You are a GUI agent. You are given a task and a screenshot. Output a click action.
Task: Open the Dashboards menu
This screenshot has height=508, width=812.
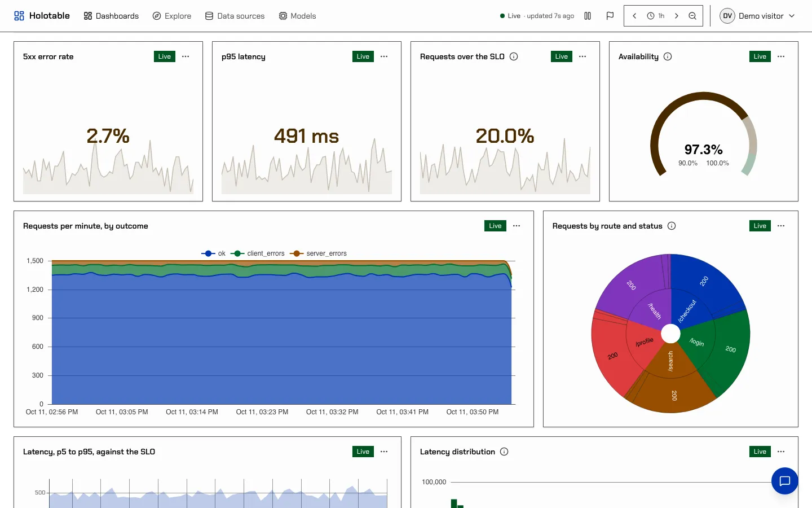(111, 16)
